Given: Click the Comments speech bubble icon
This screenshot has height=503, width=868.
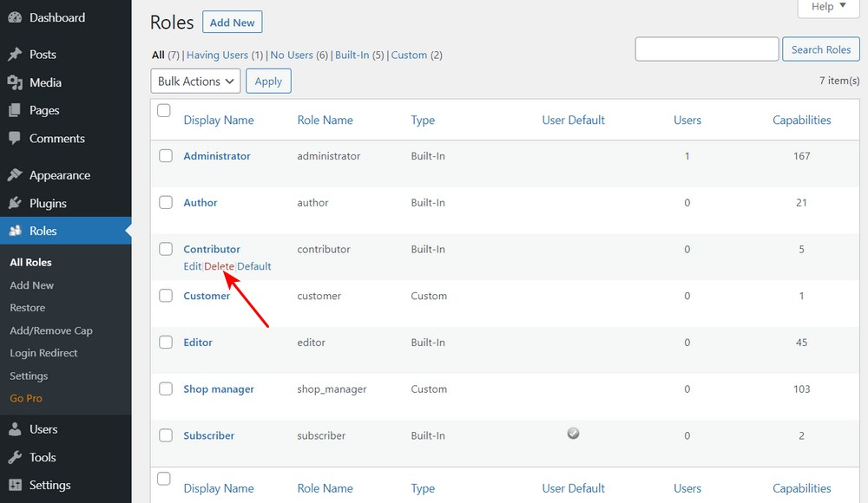Looking at the screenshot, I should [15, 139].
